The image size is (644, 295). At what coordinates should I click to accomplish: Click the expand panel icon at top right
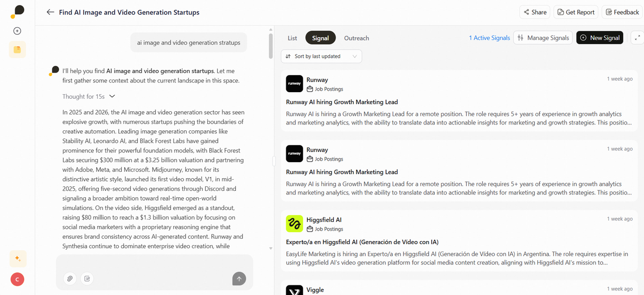pyautogui.click(x=637, y=38)
